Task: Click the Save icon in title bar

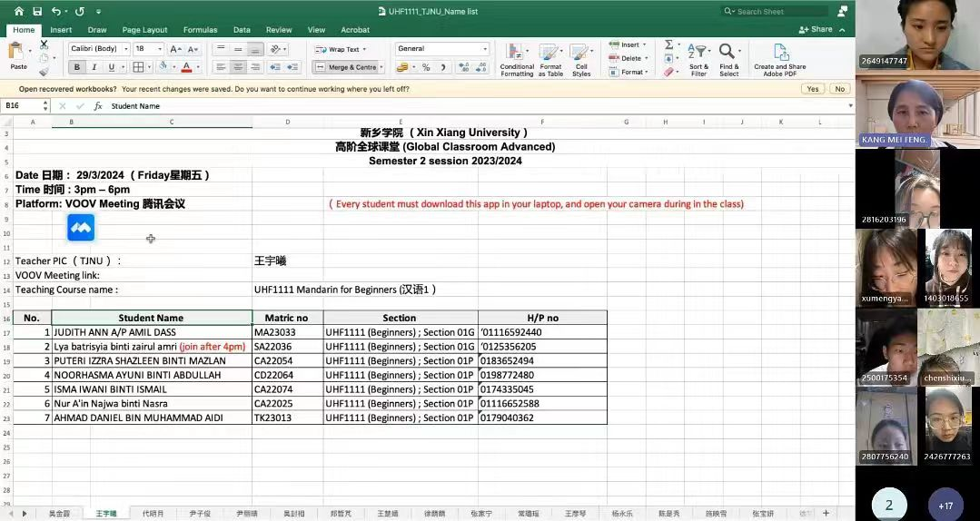Action: pyautogui.click(x=37, y=11)
